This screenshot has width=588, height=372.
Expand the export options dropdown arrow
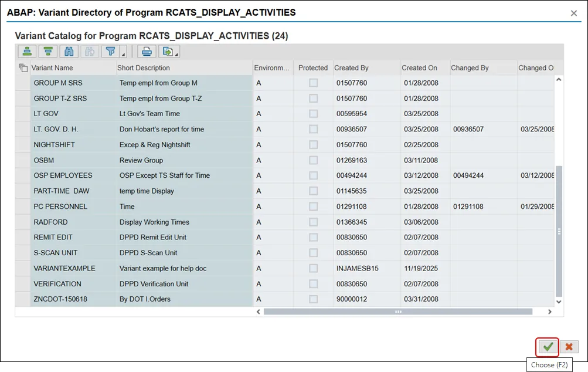tap(177, 55)
